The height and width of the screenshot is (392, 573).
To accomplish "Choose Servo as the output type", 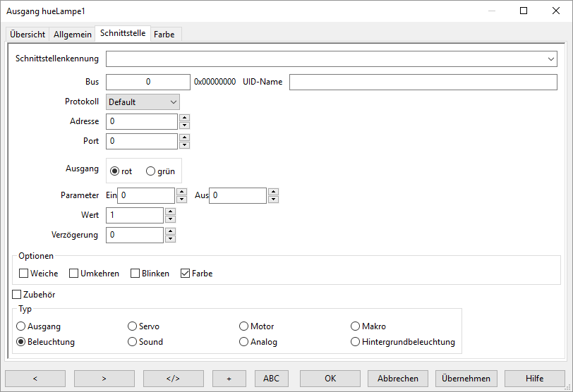I will [133, 326].
